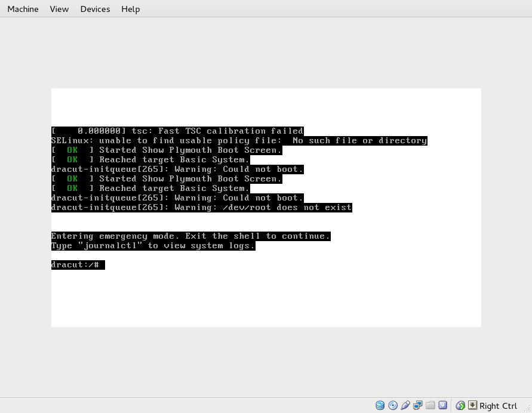
Task: Click the window resize grip at corner
Action: click(527, 409)
